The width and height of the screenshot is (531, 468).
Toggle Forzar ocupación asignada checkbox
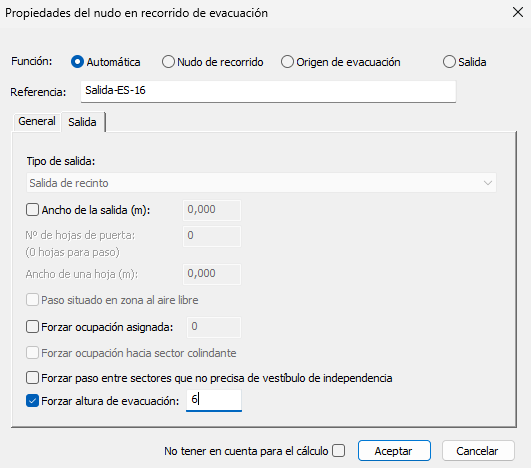(32, 327)
